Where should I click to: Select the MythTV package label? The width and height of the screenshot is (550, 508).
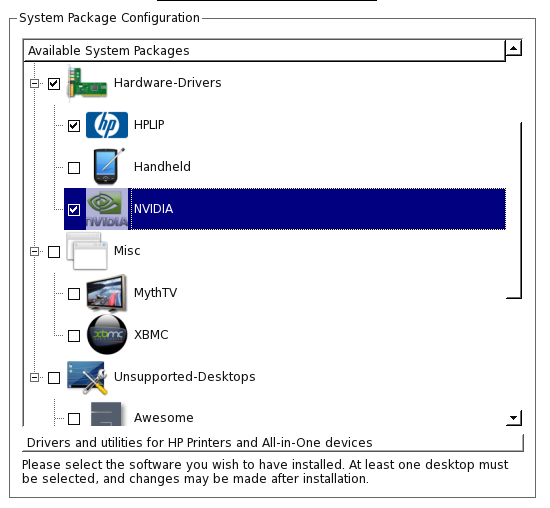[x=155, y=293]
